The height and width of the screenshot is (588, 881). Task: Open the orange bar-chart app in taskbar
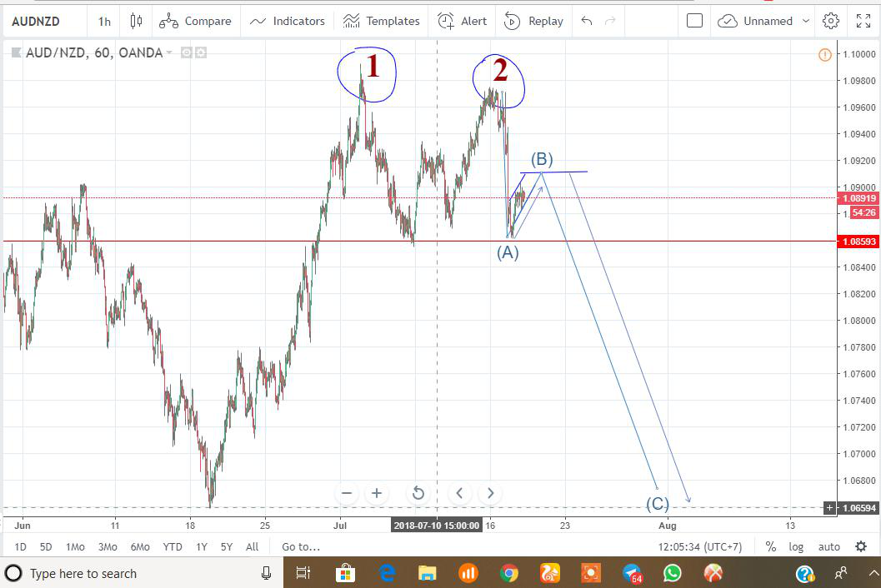click(x=468, y=573)
